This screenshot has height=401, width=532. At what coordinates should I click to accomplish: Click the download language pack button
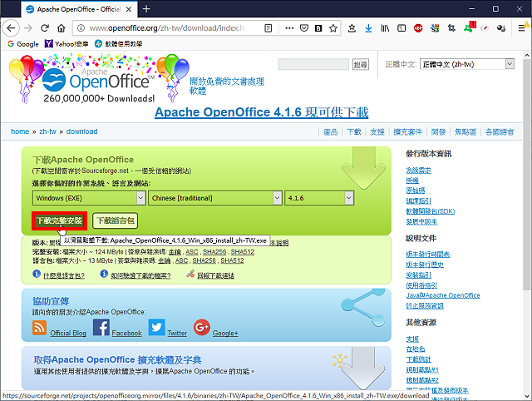tap(116, 220)
